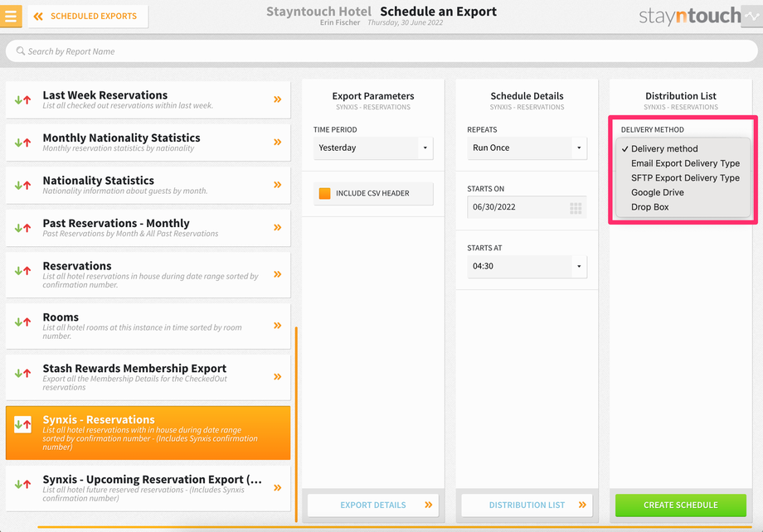Click the search magnifier icon
Image resolution: width=763 pixels, height=532 pixels.
tap(20, 51)
